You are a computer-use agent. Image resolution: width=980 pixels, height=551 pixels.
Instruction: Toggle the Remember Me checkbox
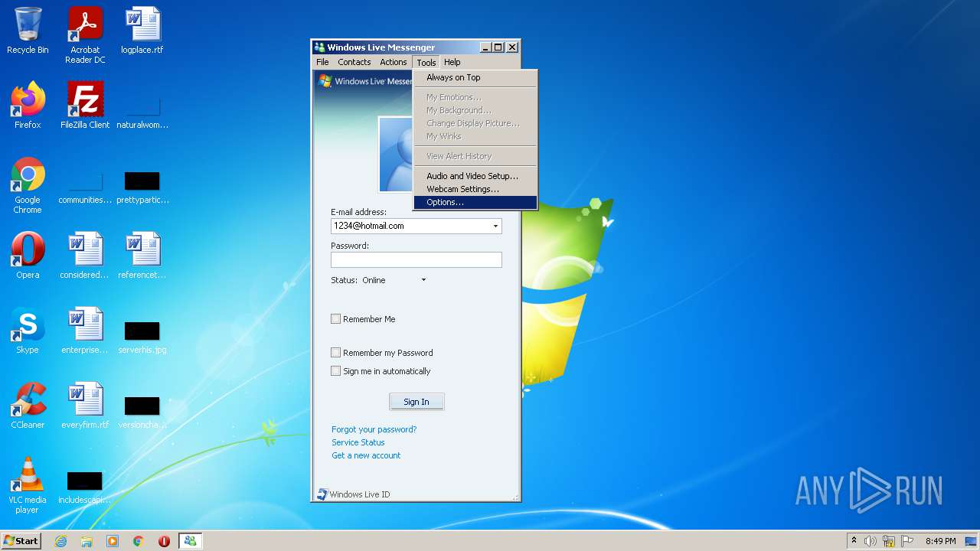coord(335,319)
